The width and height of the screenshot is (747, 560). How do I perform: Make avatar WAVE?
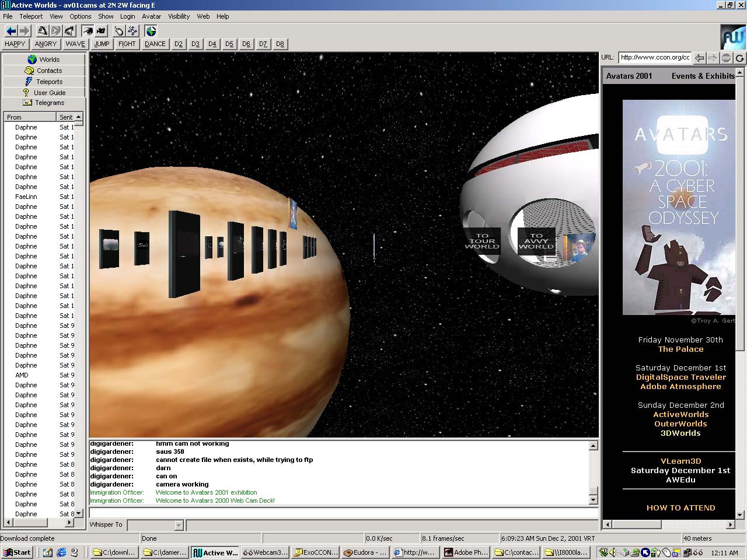tap(75, 44)
